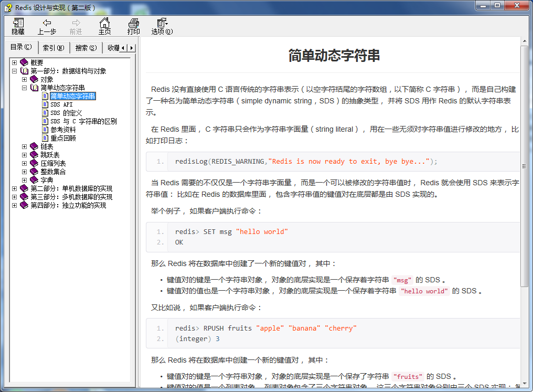Collapse the 第一部分: 数据结构与对象 node
This screenshot has height=392, width=533.
15,70
